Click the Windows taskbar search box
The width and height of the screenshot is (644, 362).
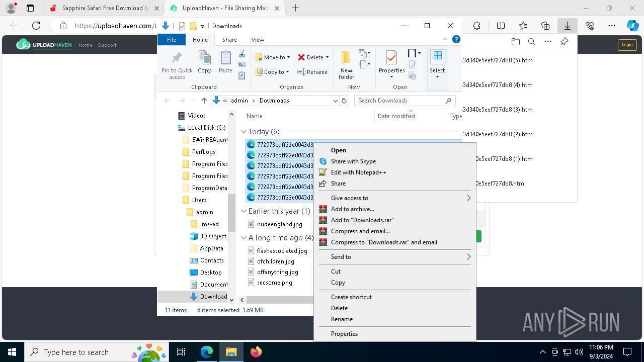[97, 352]
